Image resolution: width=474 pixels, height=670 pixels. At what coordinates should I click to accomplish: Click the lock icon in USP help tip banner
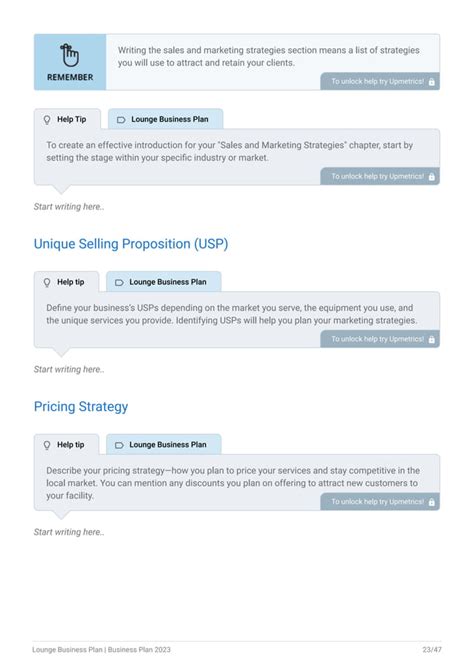(432, 339)
